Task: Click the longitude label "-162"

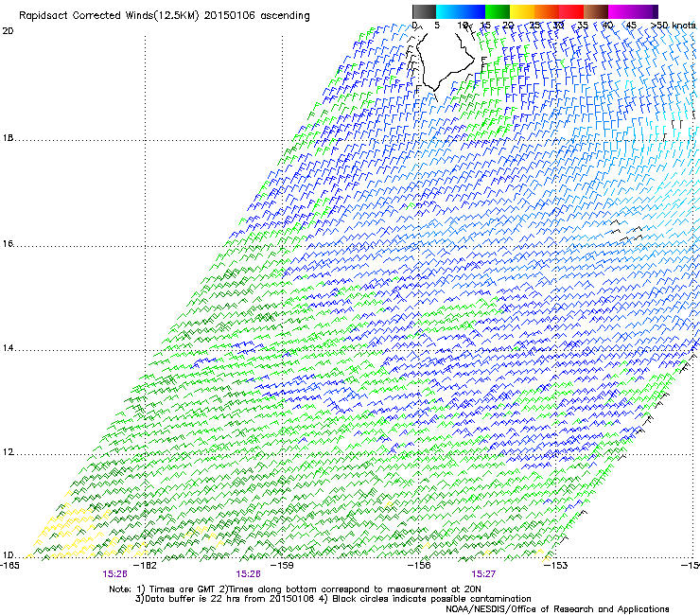Action: 145,566
